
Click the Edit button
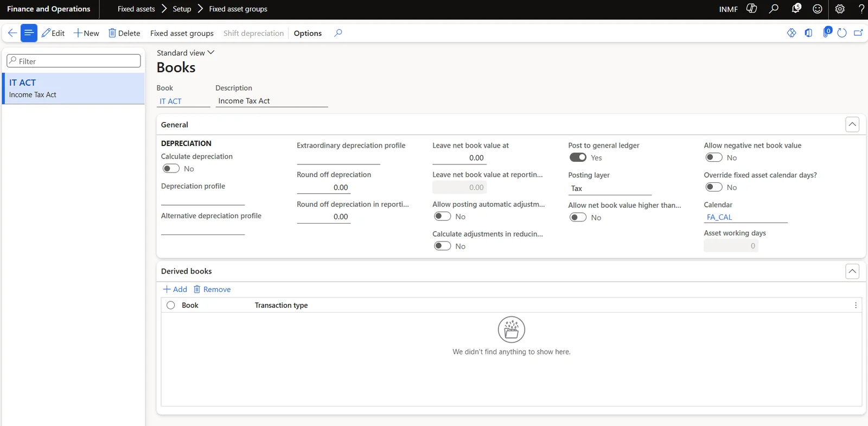[x=53, y=33]
